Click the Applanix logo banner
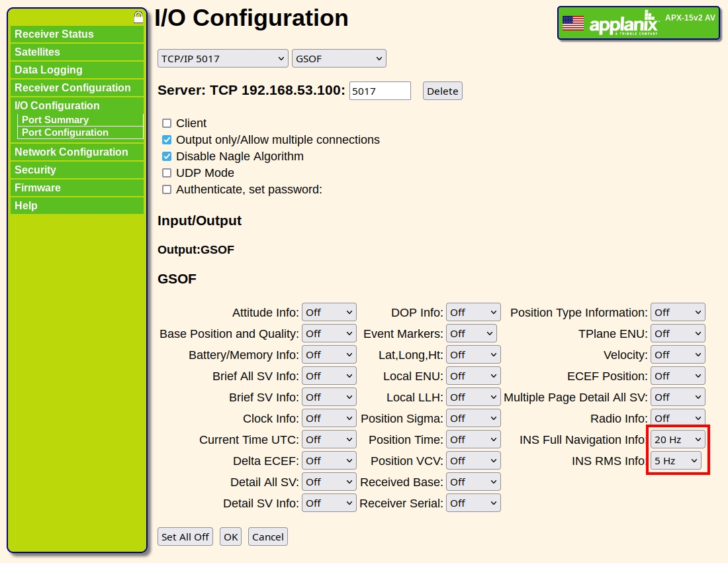 (639, 23)
